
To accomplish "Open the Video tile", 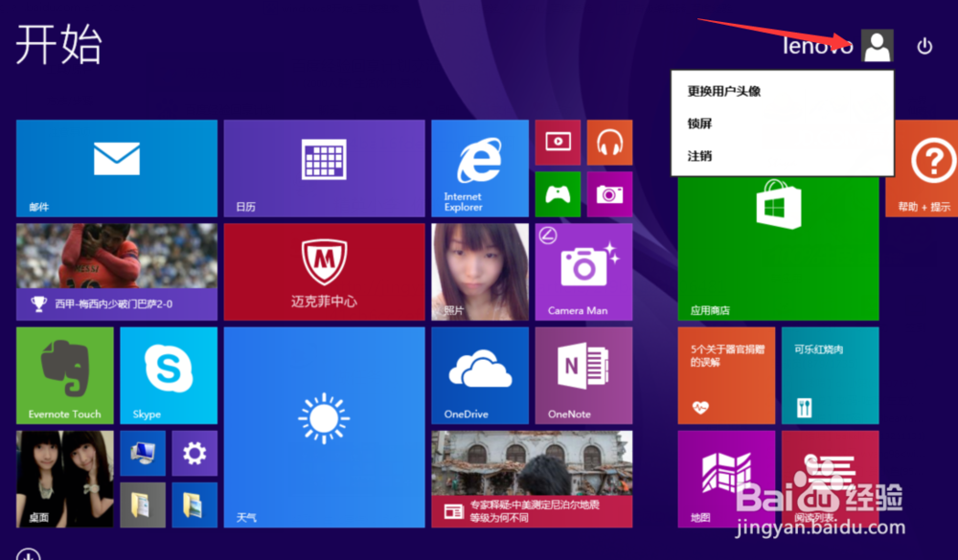I will pos(558,143).
